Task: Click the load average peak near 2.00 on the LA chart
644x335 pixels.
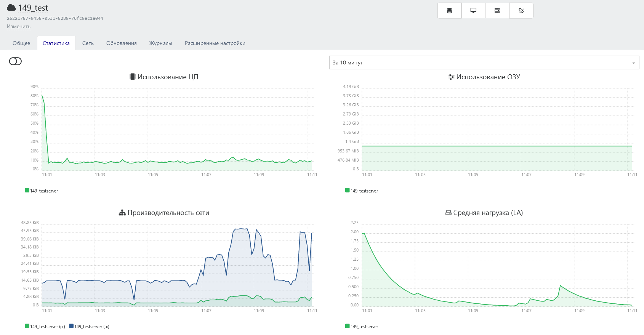Action: pos(364,233)
